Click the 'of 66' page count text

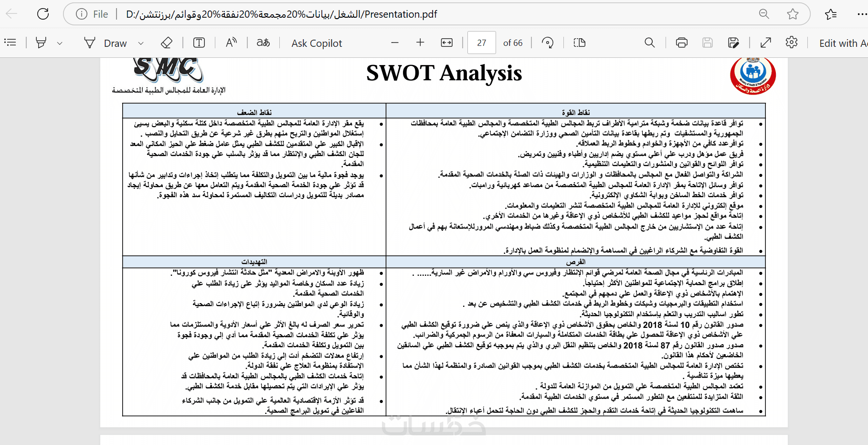point(513,43)
